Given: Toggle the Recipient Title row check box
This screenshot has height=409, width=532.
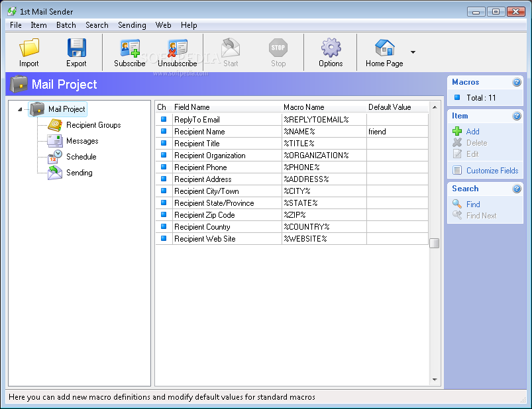Looking at the screenshot, I should [164, 143].
